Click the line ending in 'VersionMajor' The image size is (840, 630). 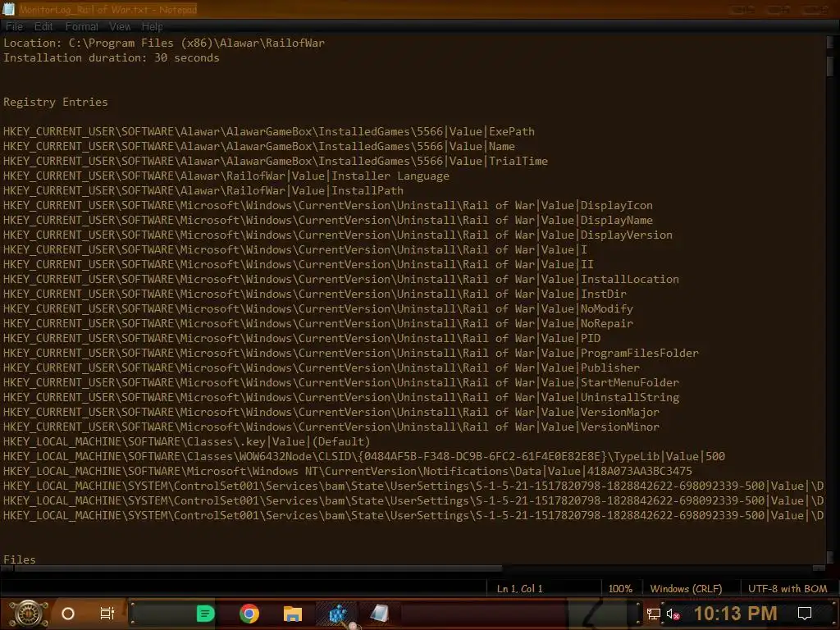(331, 413)
